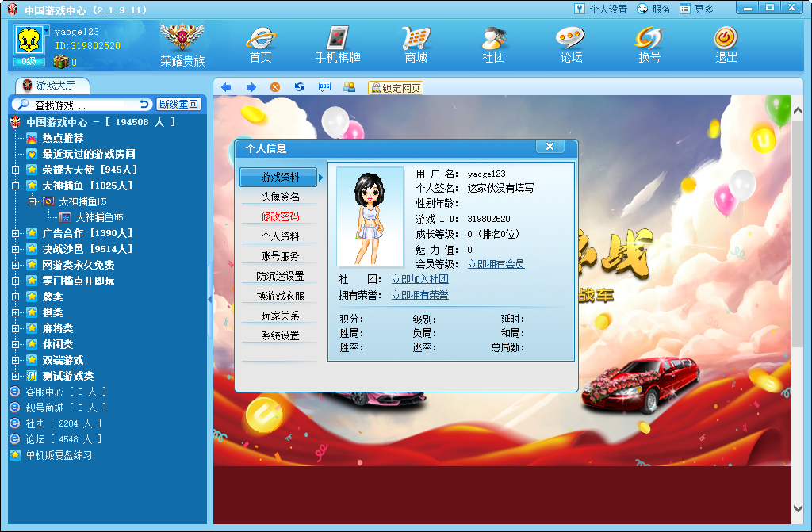This screenshot has width=812, height=532.
Task: Click the two-users toolbar icon
Action: click(350, 87)
